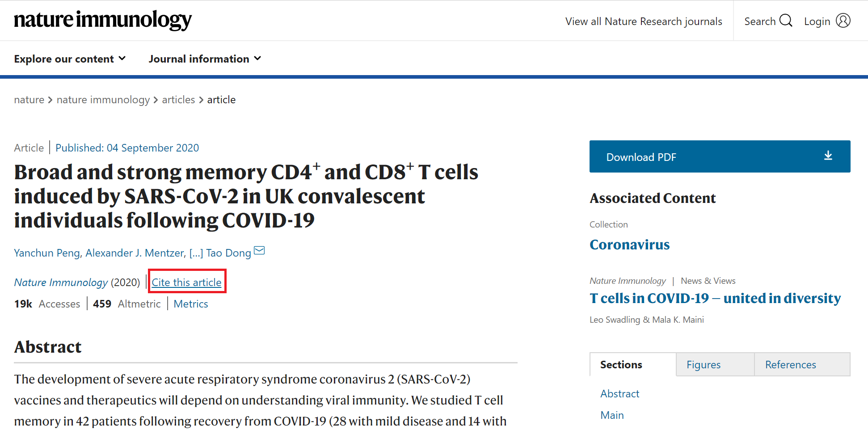
Task: Go to the articles breadcrumb
Action: [178, 100]
